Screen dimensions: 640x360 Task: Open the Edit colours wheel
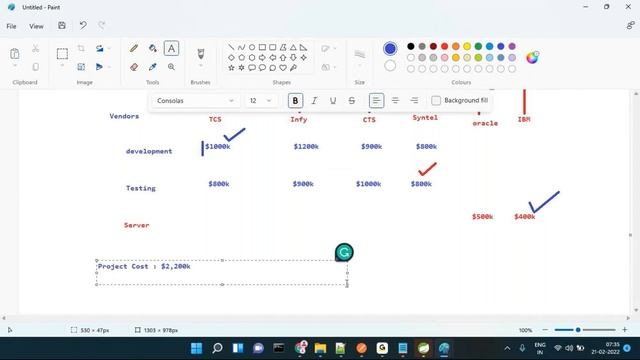(532, 58)
